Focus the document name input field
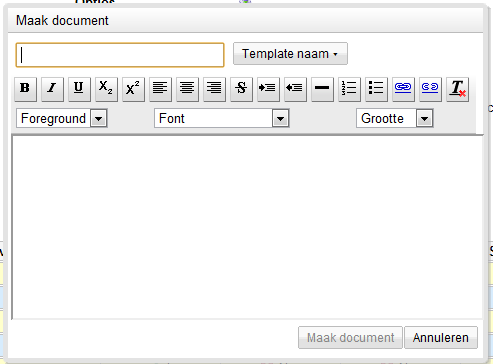The image size is (493, 364). [120, 55]
